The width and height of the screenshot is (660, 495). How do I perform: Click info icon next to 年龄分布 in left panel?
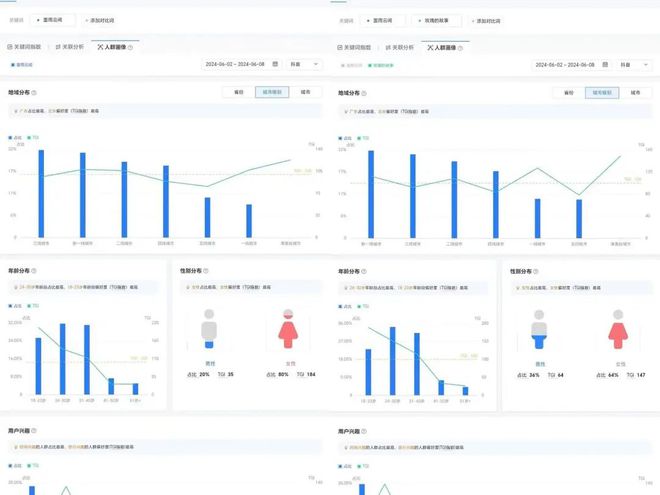34,271
